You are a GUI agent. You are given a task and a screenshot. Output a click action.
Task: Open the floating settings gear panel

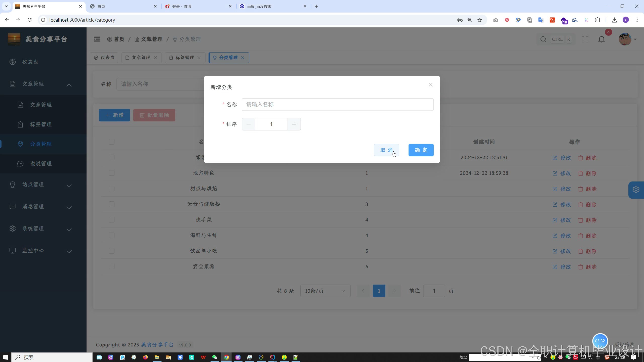[x=636, y=190]
